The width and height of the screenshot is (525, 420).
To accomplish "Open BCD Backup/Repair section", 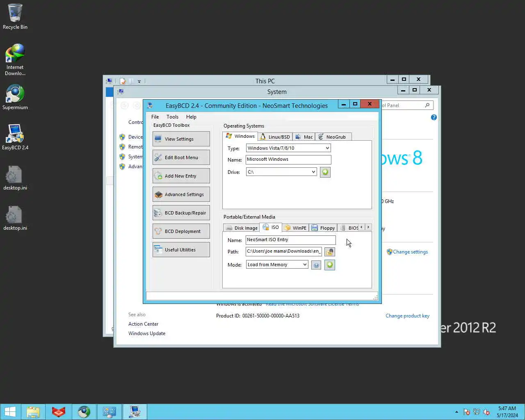I will click(181, 213).
